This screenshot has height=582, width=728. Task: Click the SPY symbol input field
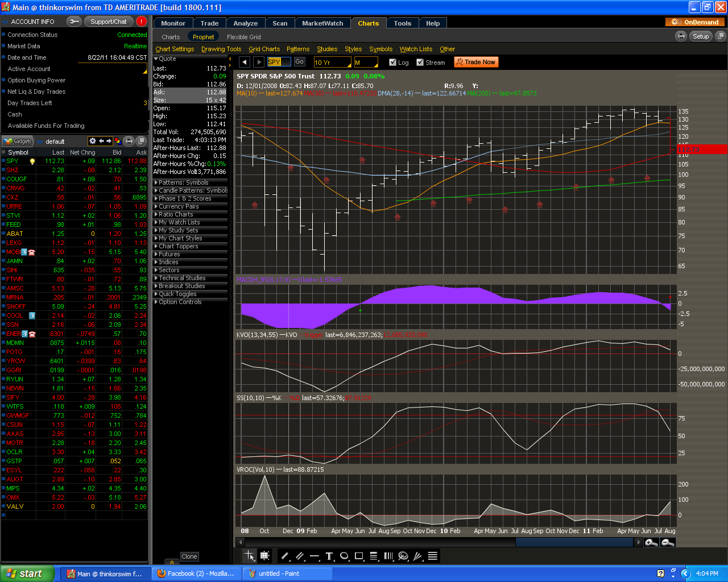click(279, 62)
